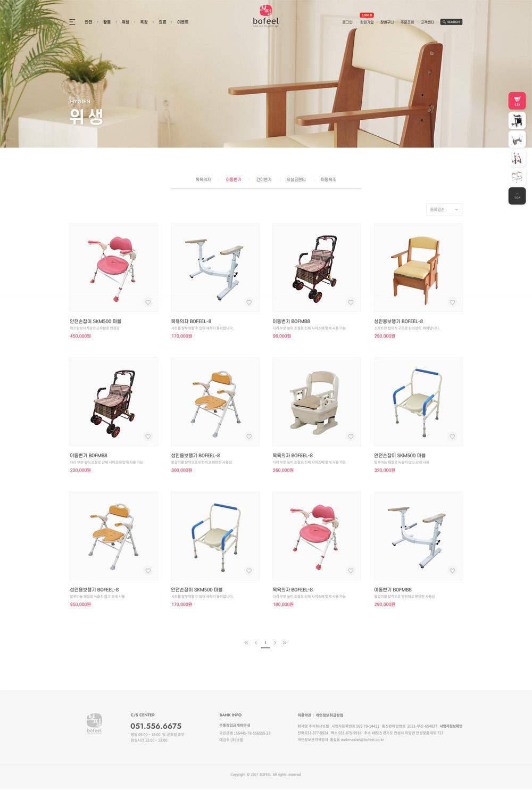The height and width of the screenshot is (790, 532).
Task: Select the 목욕의자 category tab
Action: 203,179
